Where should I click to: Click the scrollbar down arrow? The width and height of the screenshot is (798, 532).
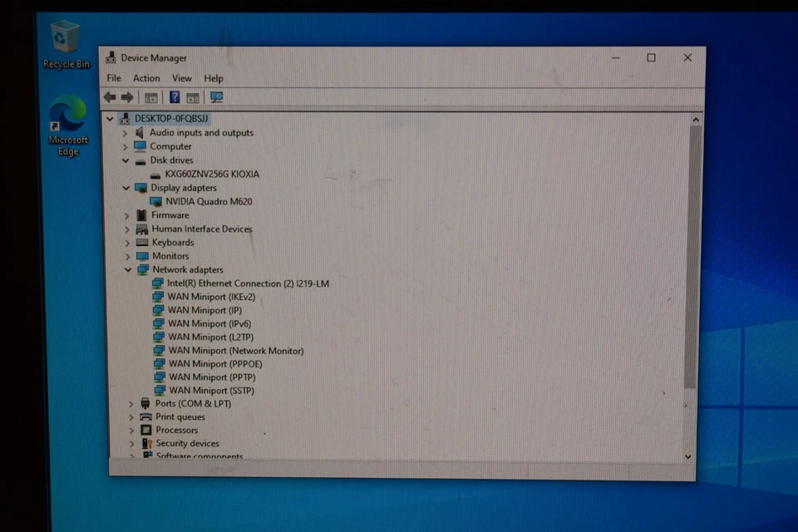(x=688, y=456)
